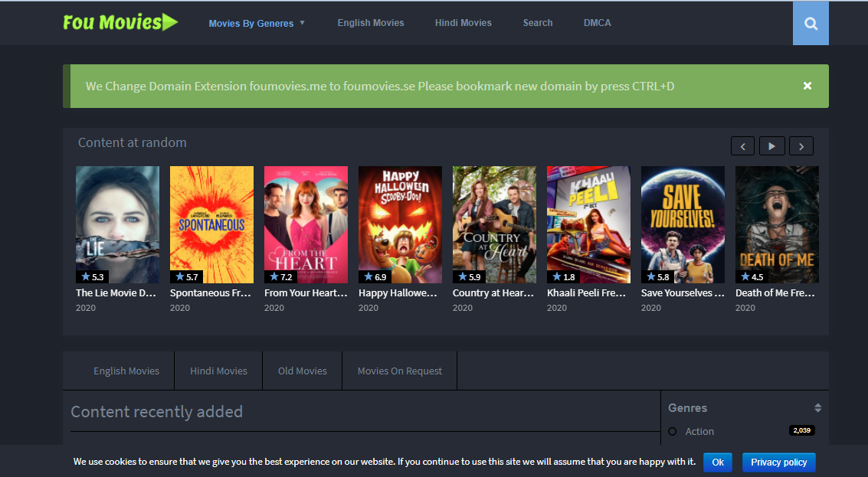Select the Action genre radio

coord(673,432)
